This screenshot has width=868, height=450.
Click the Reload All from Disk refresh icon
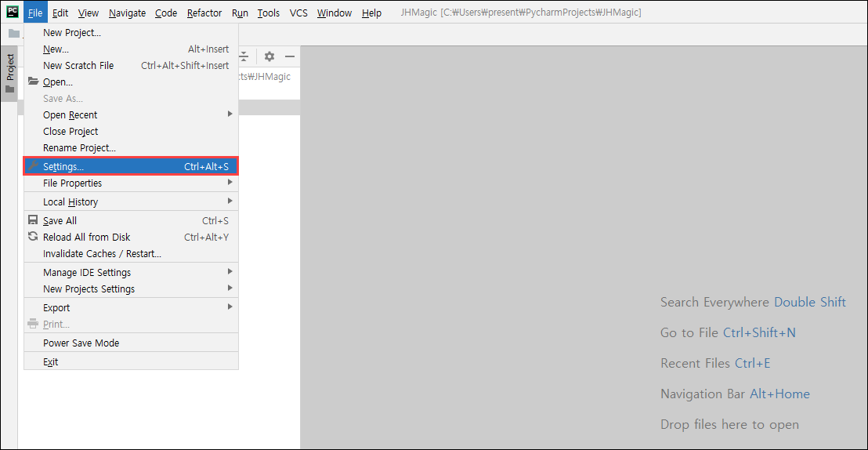point(33,237)
